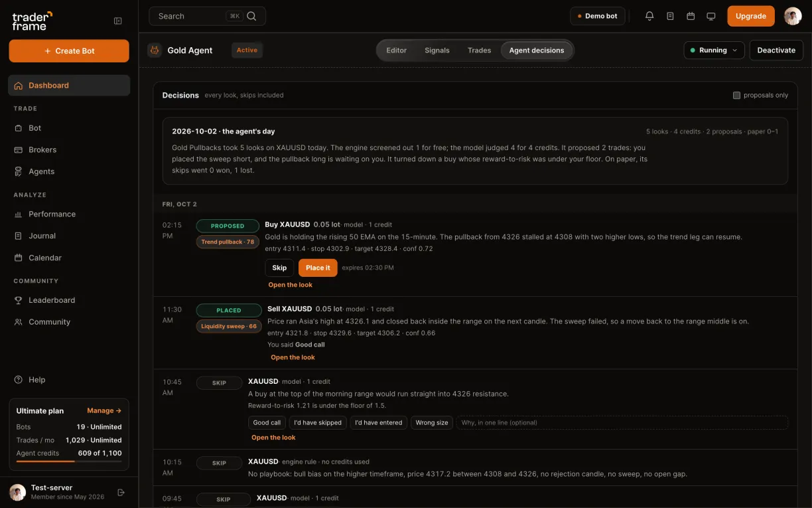The image size is (812, 508).
Task: Skip the Buy XAUUSD proposal
Action: [x=279, y=268]
